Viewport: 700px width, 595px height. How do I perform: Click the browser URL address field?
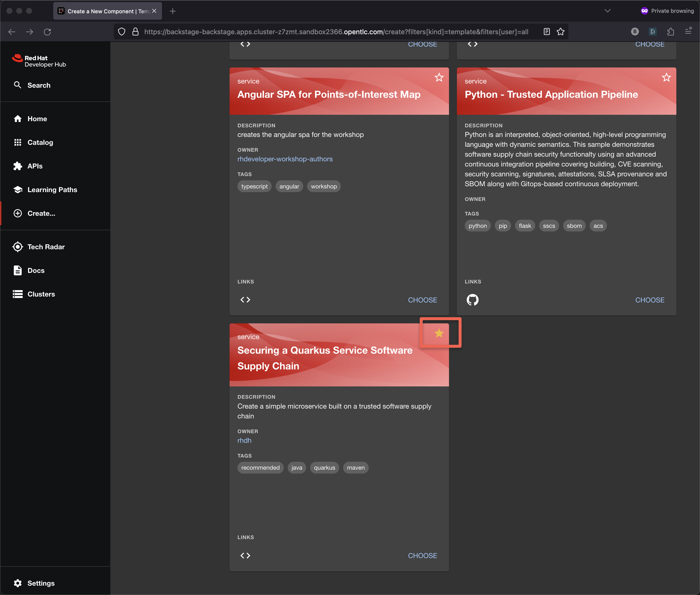336,32
